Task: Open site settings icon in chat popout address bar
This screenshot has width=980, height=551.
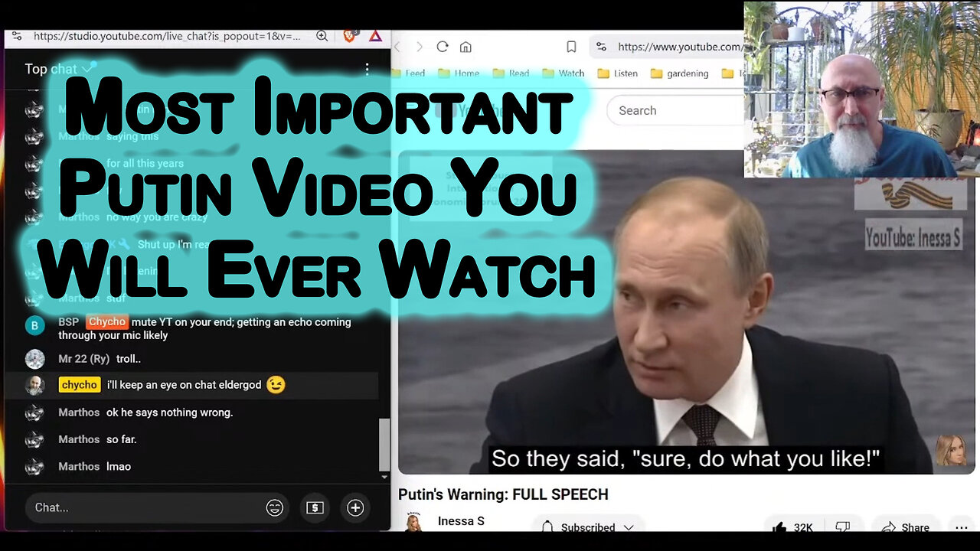Action: click(x=17, y=36)
